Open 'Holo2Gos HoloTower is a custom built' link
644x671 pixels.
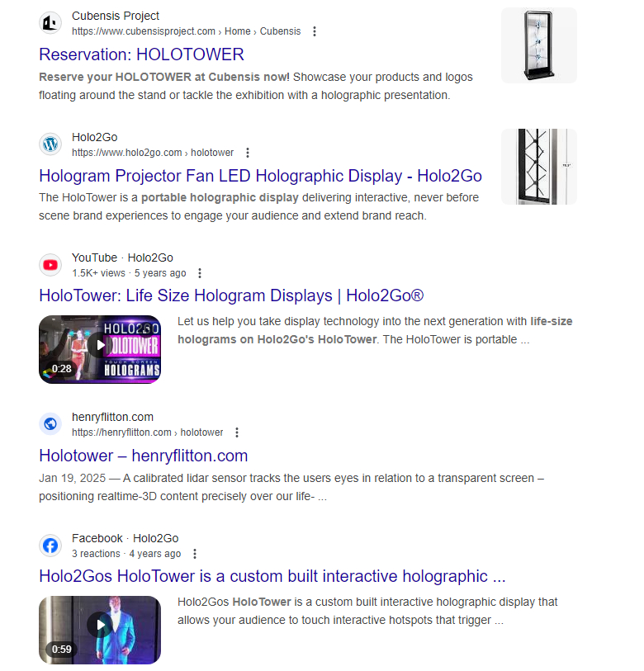click(272, 576)
